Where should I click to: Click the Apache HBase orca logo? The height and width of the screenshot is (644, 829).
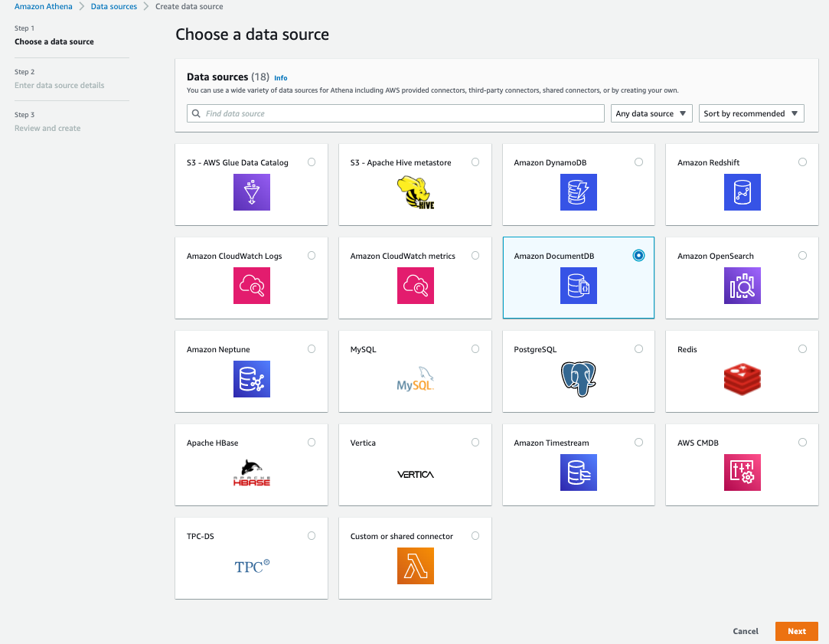[252, 472]
